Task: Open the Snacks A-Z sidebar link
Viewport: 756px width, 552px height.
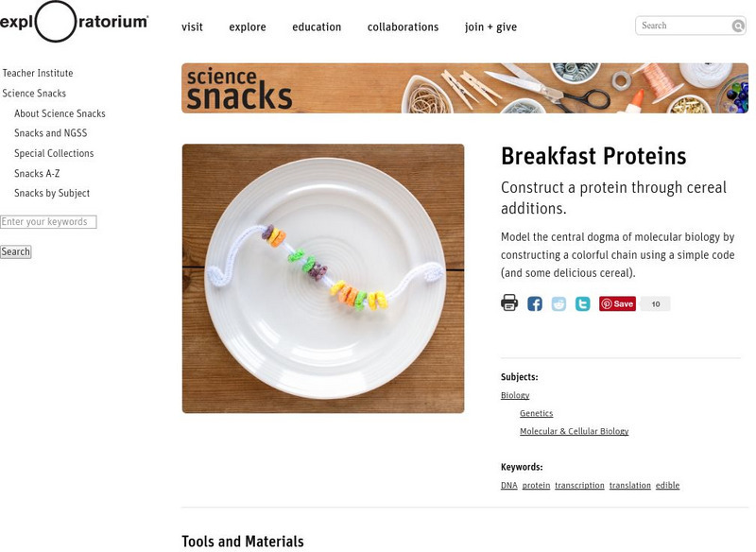Action: tap(37, 174)
